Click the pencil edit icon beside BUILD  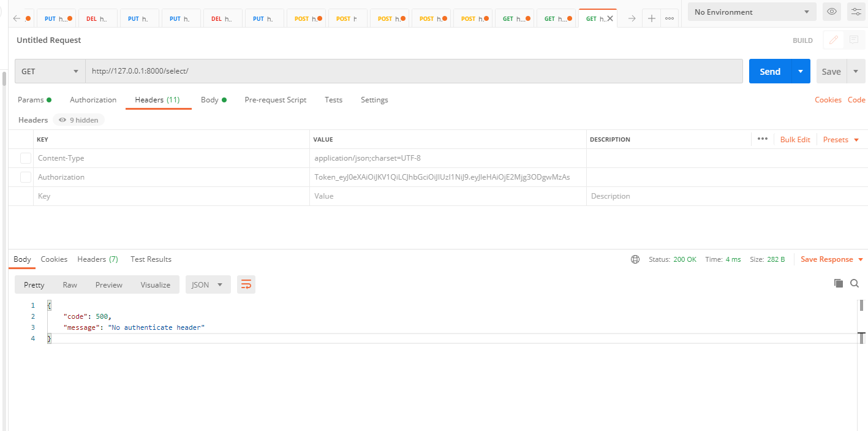tap(833, 40)
